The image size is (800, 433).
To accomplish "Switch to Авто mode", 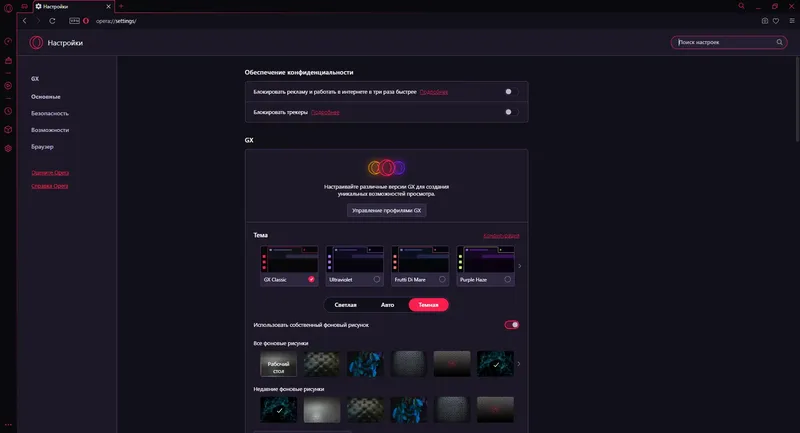I will tap(387, 305).
